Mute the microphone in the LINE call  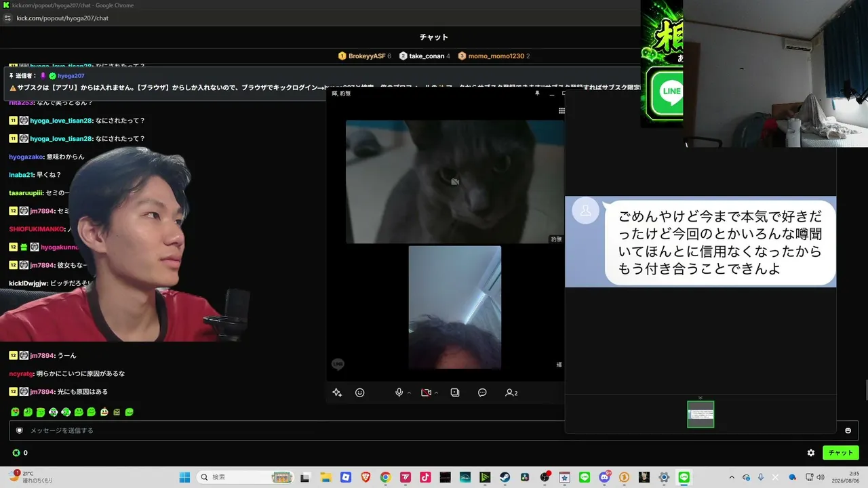tap(399, 392)
